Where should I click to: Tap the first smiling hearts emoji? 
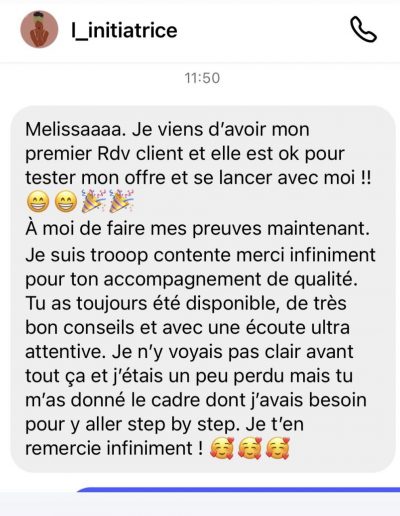[x=222, y=448]
